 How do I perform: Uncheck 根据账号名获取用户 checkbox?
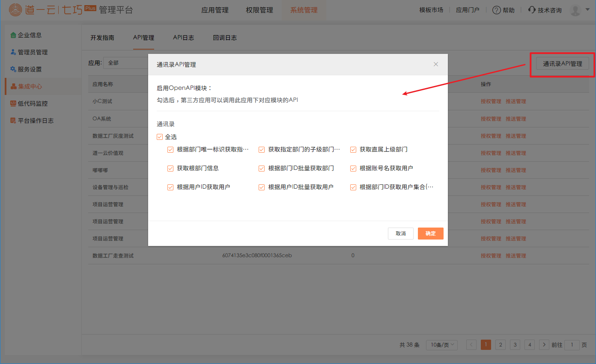(x=353, y=169)
